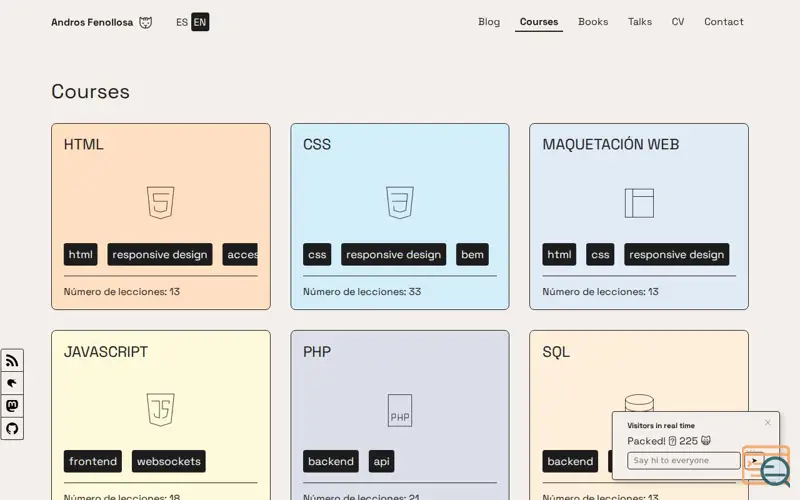Open the bird social icon in sidebar

click(12, 383)
